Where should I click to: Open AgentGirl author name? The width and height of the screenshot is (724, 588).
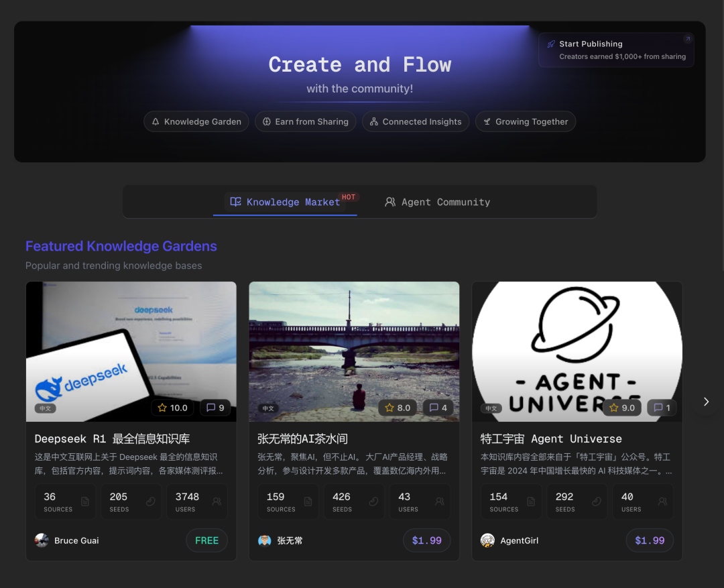tap(520, 540)
